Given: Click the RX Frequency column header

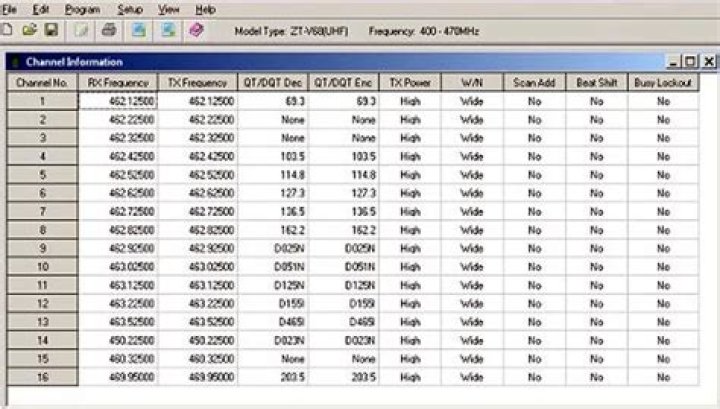Looking at the screenshot, I should pos(118,83).
